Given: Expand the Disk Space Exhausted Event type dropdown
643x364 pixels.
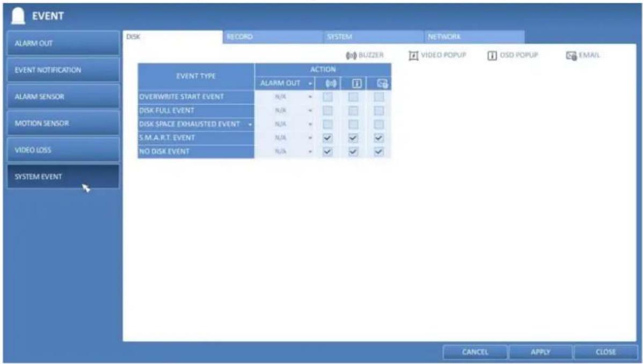Looking at the screenshot, I should 250,124.
